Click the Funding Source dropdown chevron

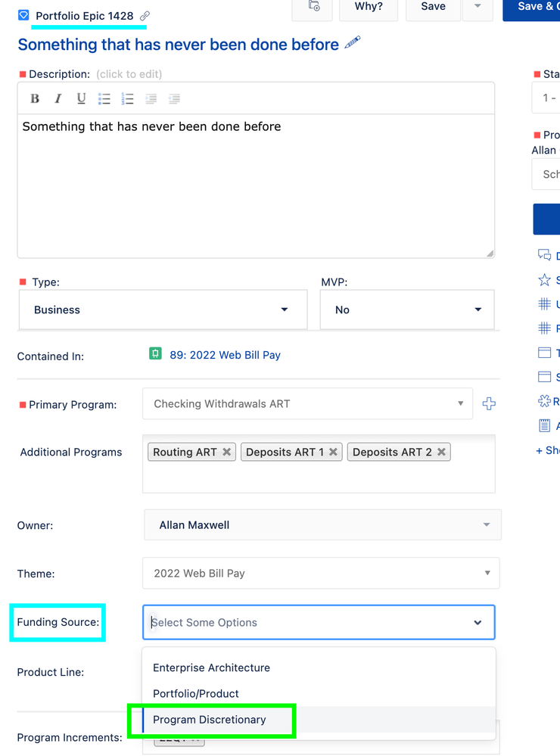478,623
